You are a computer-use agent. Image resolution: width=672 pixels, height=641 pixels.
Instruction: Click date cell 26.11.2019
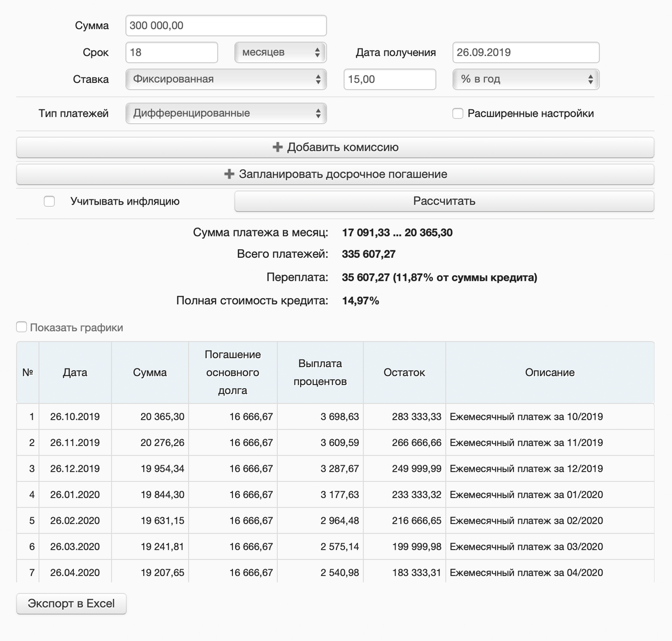pyautogui.click(x=75, y=443)
